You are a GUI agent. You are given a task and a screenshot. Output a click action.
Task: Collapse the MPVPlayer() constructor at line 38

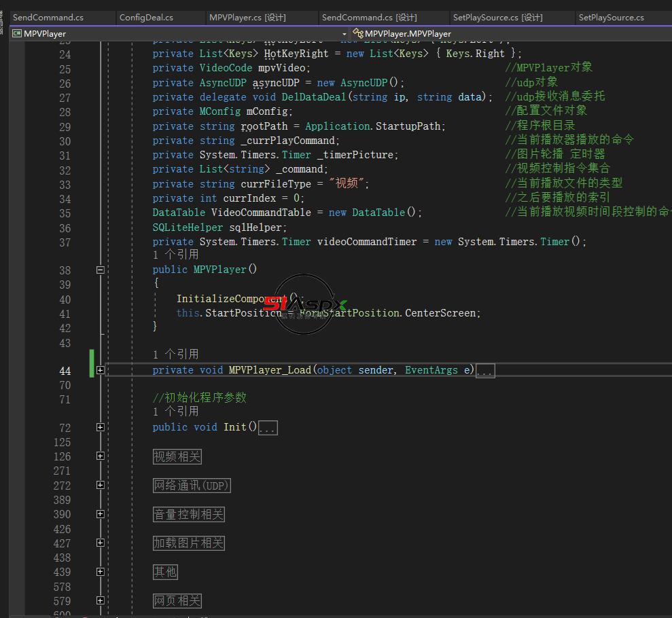coord(101,270)
